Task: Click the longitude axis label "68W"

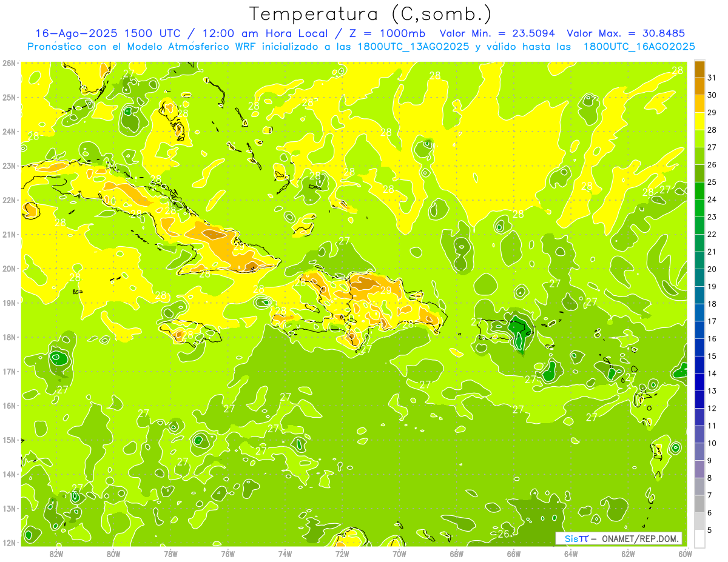Action: [456, 554]
